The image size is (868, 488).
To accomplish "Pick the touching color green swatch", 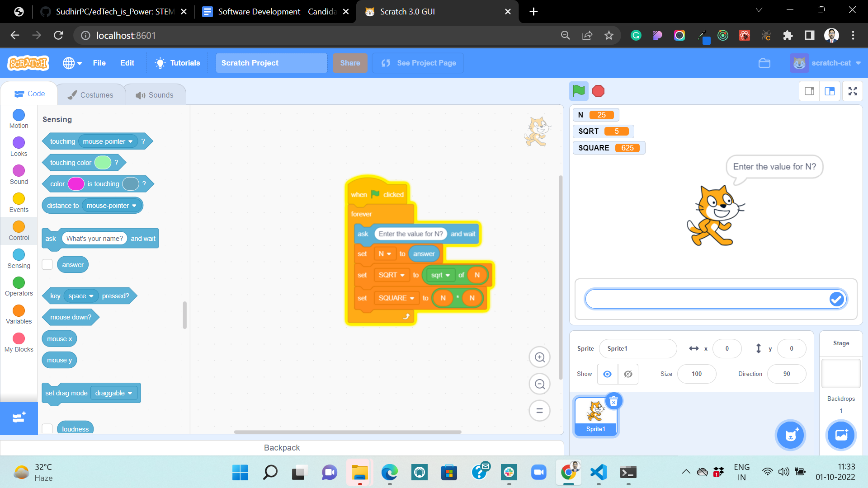I will click(103, 162).
